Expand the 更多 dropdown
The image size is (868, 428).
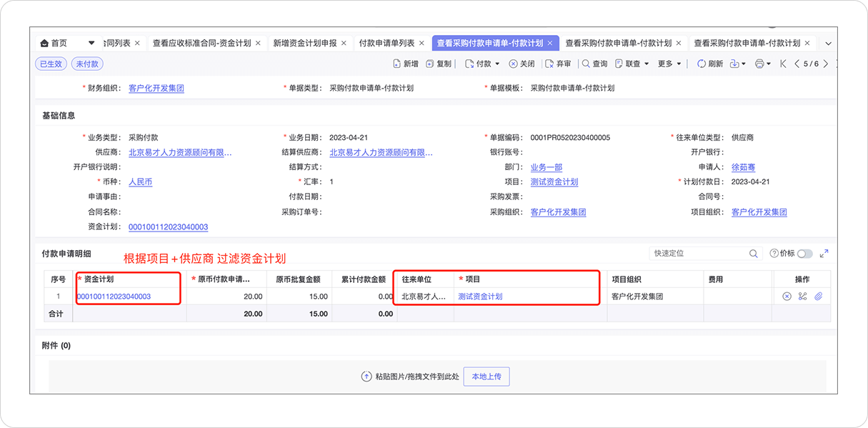click(669, 64)
